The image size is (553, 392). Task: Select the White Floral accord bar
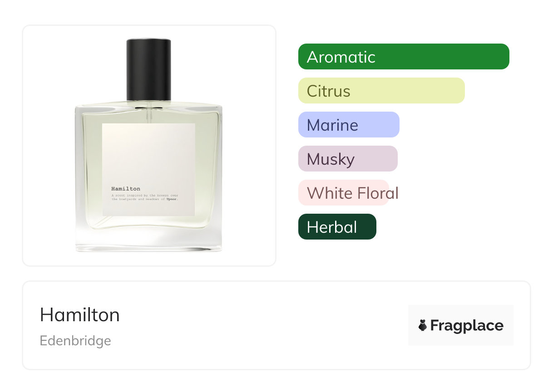click(x=344, y=193)
